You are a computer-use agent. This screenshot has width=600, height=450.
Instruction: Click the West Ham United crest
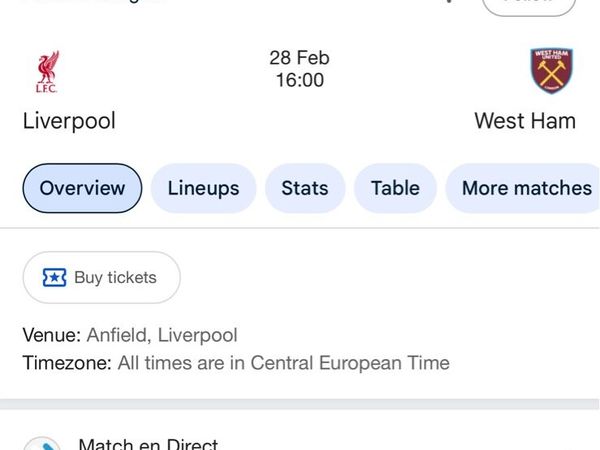pyautogui.click(x=551, y=71)
